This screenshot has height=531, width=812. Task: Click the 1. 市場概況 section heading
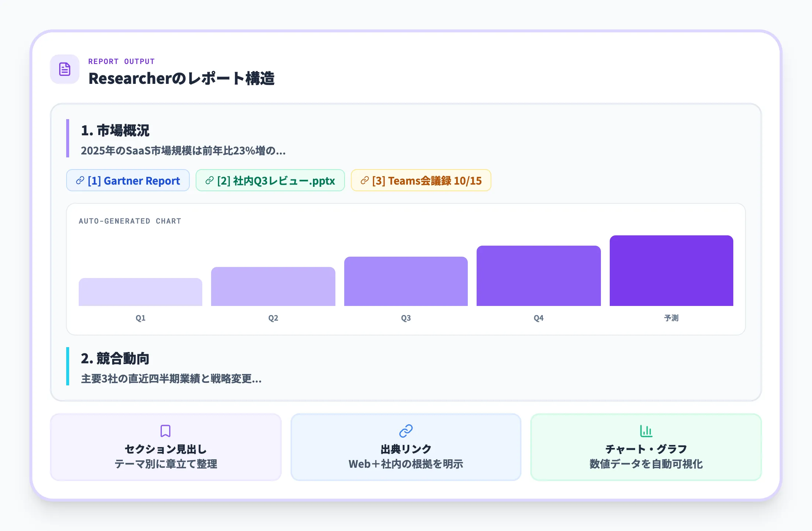(115, 131)
